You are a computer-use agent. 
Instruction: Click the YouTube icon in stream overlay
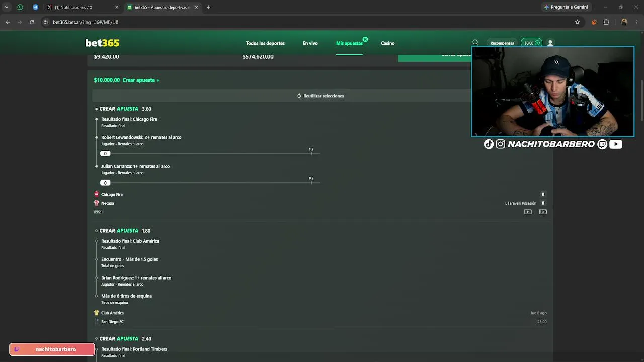point(615,144)
